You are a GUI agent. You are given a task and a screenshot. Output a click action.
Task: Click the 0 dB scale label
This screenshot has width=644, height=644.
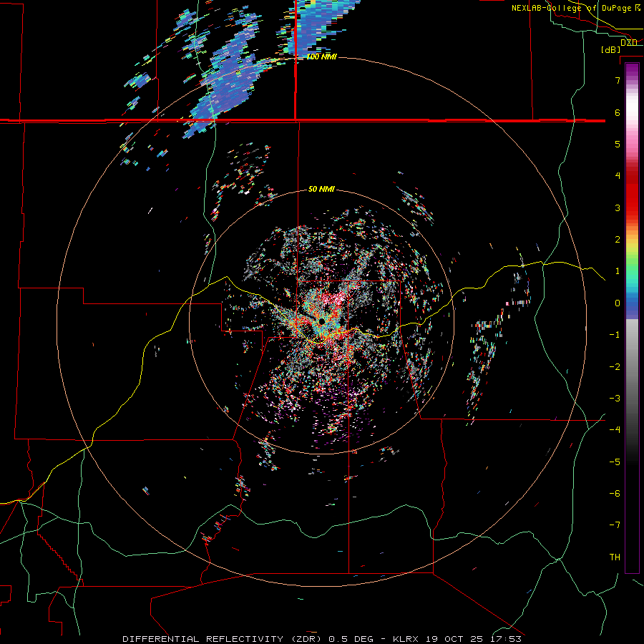tap(618, 303)
